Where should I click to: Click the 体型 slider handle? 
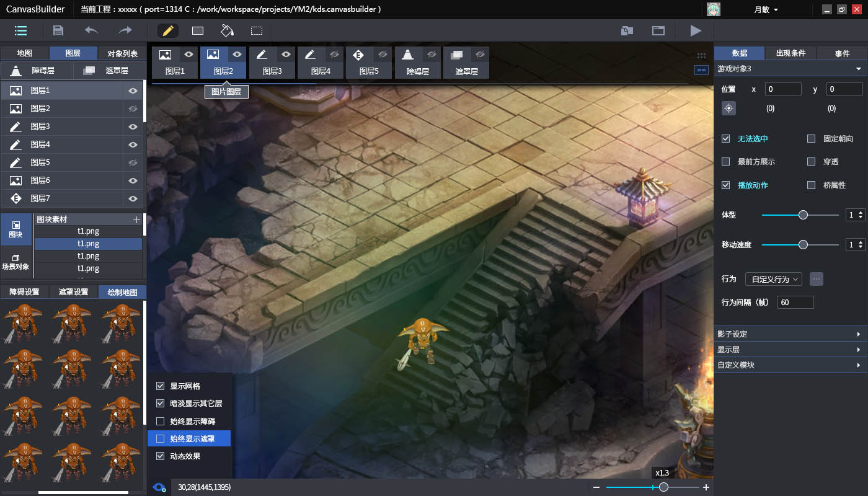coord(803,215)
